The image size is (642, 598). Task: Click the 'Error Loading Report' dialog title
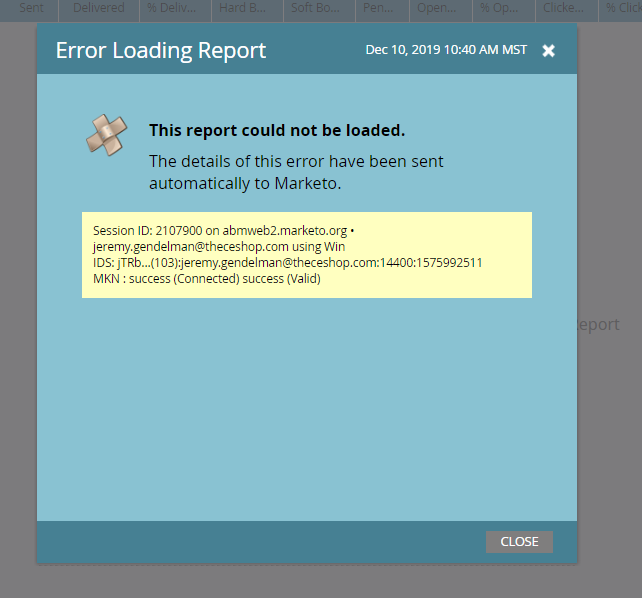161,51
